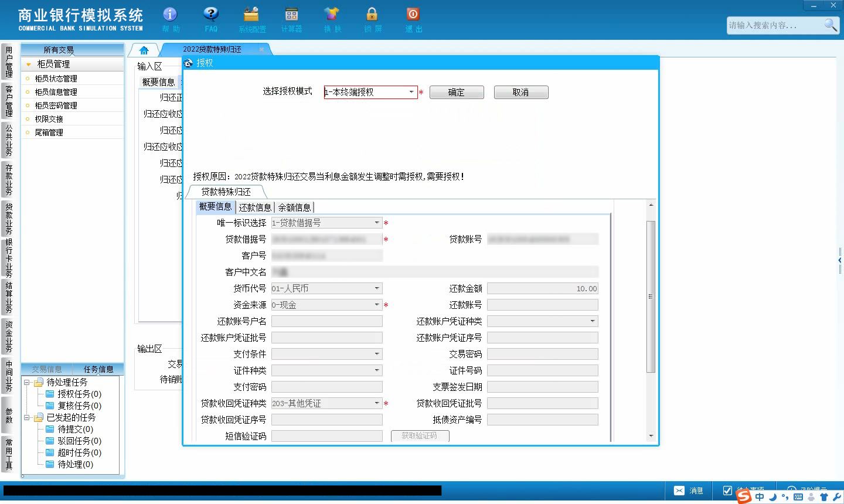844x504 pixels.
Task: Click the 待办事项 checkbox item in status bar
Action: coord(727,491)
